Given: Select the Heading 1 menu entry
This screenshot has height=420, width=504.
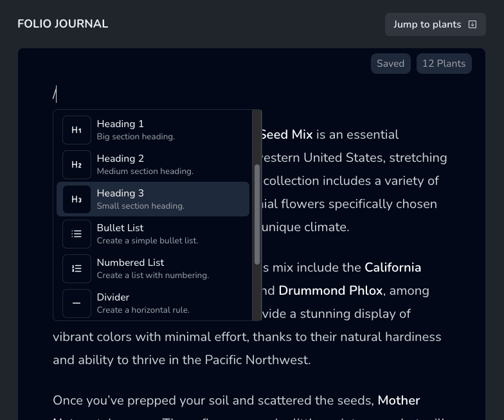Looking at the screenshot, I should (153, 130).
